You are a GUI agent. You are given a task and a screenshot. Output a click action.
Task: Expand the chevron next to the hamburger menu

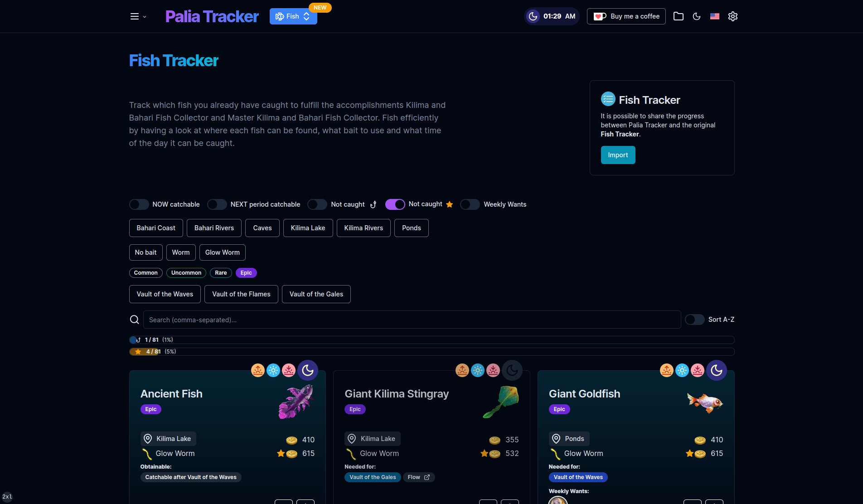pyautogui.click(x=145, y=17)
